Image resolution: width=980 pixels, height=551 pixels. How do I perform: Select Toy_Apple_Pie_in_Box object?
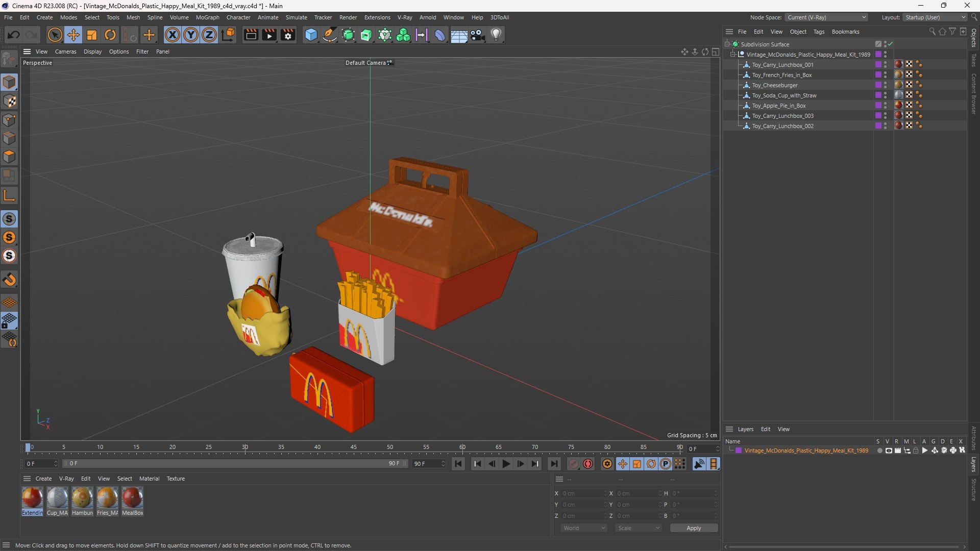click(778, 106)
